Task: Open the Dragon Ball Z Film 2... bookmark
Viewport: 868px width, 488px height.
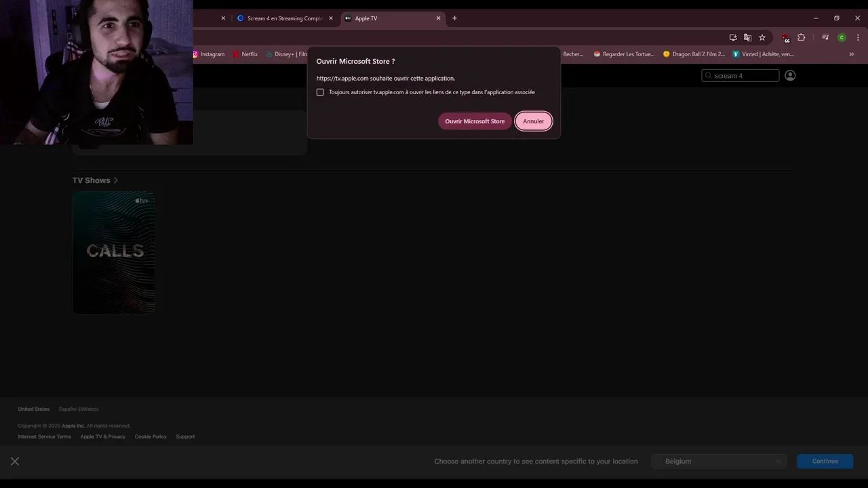Action: coord(694,54)
